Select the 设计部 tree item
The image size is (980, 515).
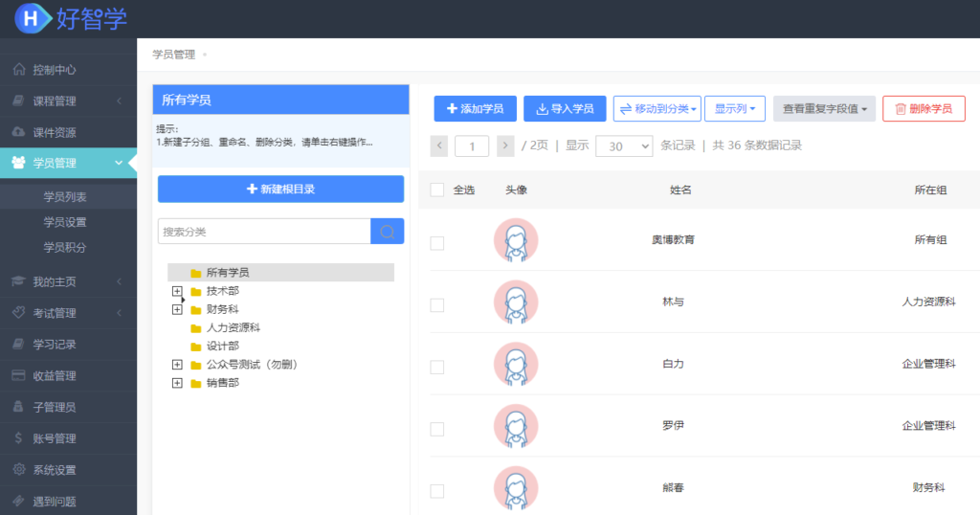222,346
